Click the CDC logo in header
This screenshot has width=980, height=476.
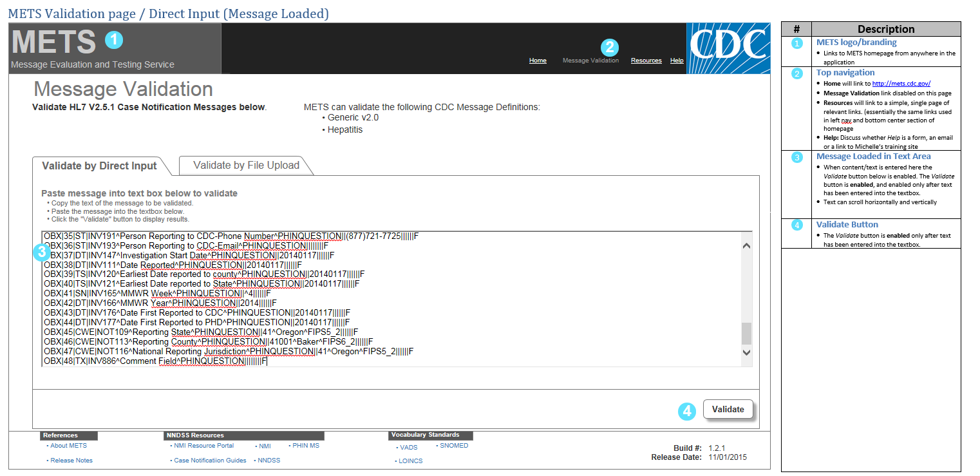728,48
